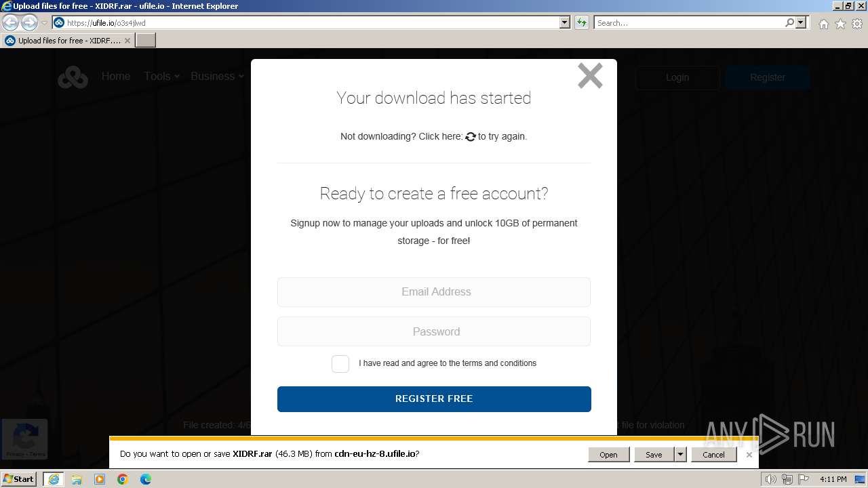The height and width of the screenshot is (488, 868).
Task: Open the recent pages dropdown arrow
Action: 44,23
